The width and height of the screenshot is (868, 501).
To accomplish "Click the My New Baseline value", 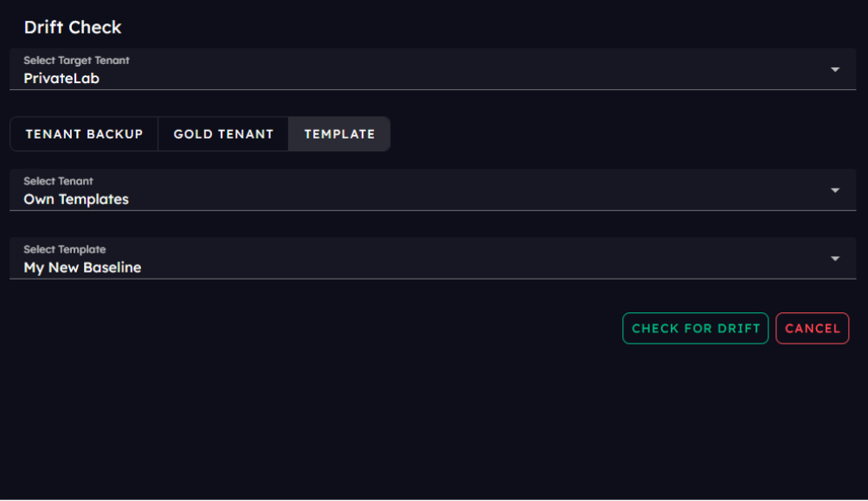I will click(82, 267).
